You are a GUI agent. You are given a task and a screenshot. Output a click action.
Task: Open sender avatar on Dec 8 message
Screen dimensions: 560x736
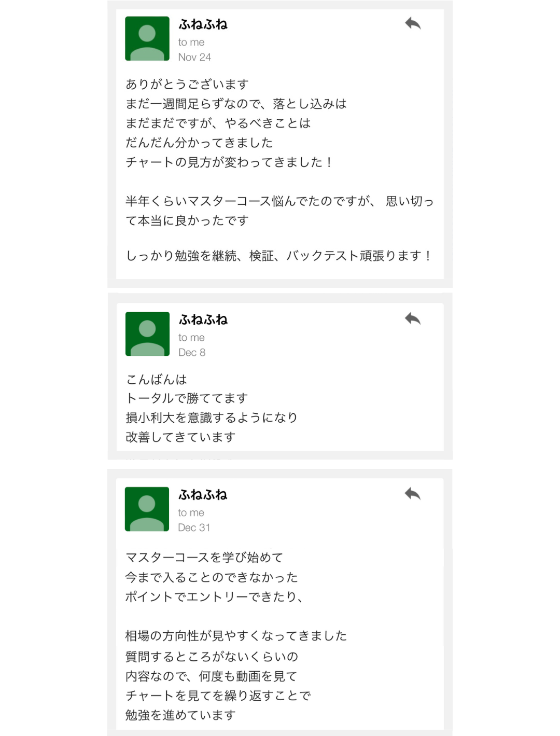pyautogui.click(x=147, y=334)
